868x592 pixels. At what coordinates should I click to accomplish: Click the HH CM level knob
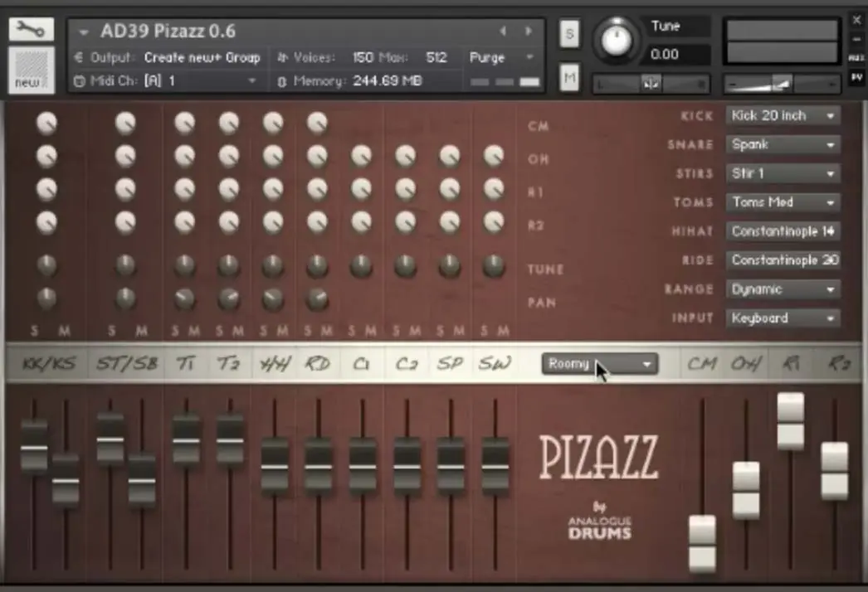(x=273, y=123)
